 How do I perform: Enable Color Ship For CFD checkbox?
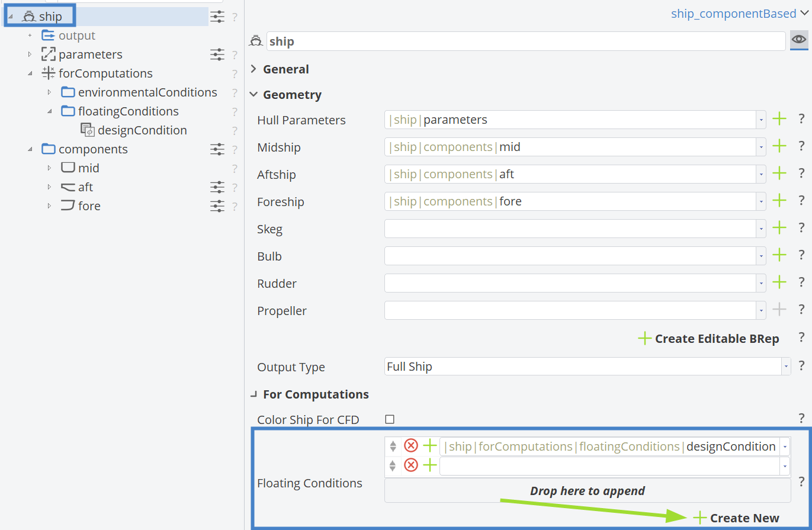tap(390, 419)
